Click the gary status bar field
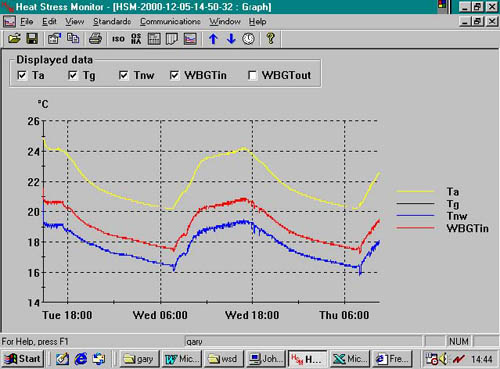 pyautogui.click(x=303, y=341)
